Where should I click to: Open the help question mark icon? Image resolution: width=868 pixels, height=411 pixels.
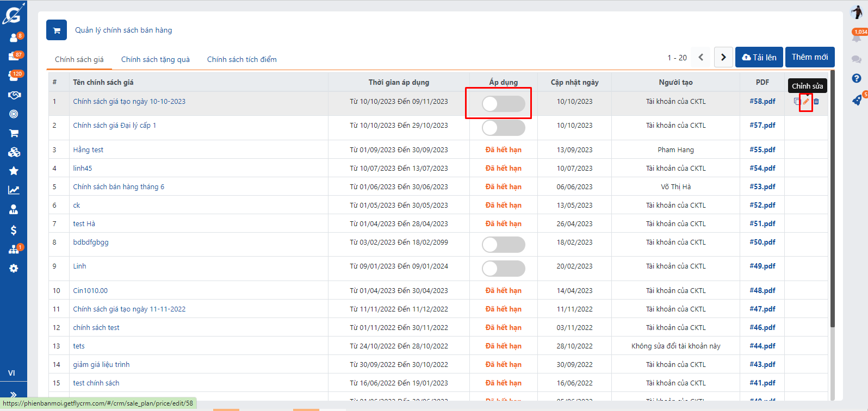pos(857,78)
